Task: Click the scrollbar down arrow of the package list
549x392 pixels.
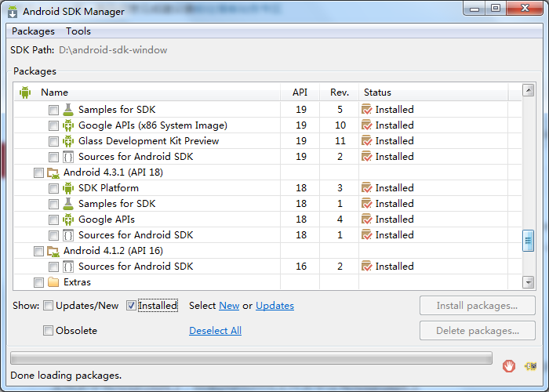Action: (528, 281)
